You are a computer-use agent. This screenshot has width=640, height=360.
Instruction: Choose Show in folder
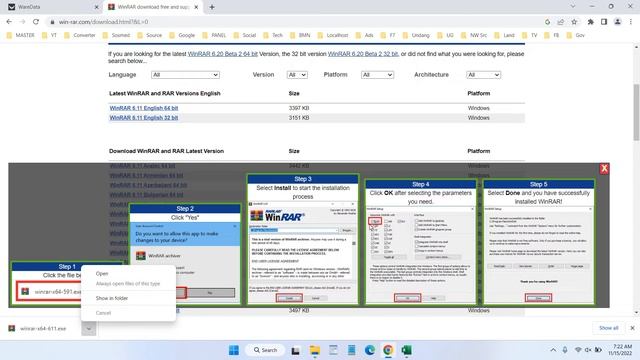click(x=112, y=298)
